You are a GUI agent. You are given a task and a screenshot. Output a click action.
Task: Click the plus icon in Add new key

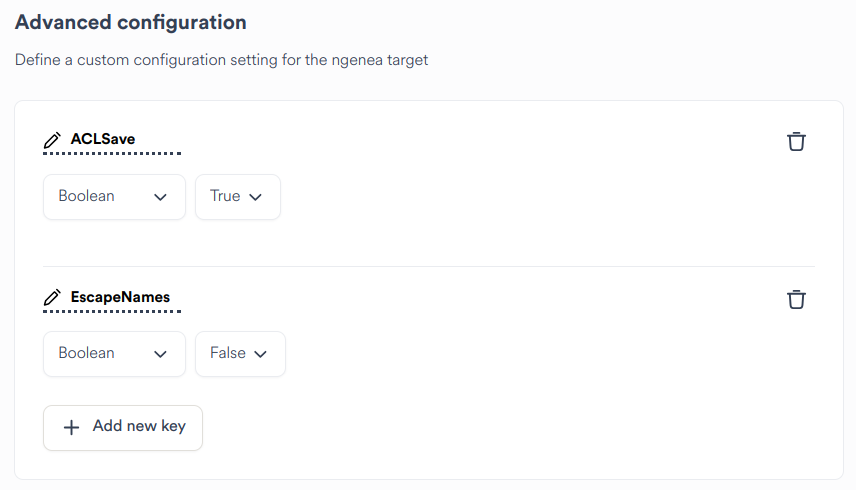(x=71, y=427)
